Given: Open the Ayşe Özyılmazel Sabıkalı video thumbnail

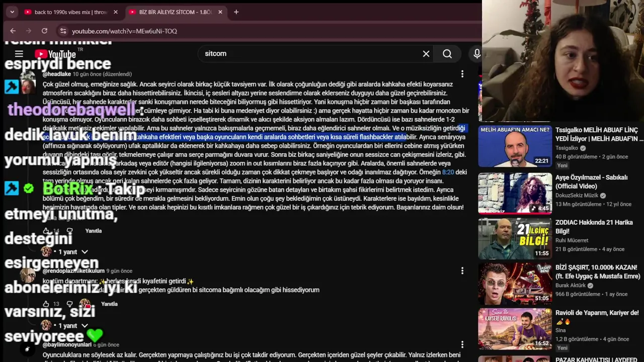Looking at the screenshot, I should [x=515, y=194].
